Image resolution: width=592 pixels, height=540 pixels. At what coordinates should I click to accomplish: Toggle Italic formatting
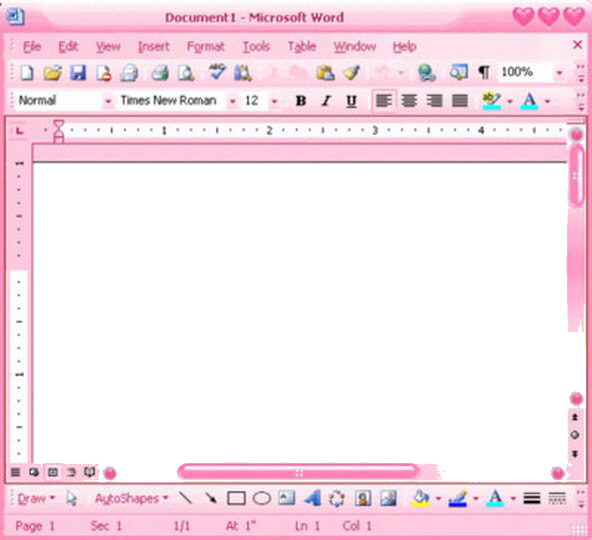pyautogui.click(x=326, y=101)
